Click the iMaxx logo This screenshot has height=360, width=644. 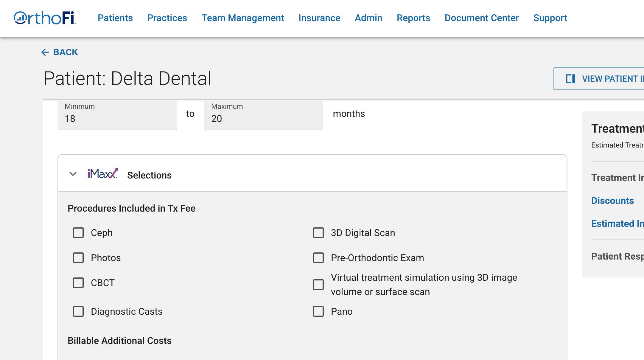tap(102, 174)
